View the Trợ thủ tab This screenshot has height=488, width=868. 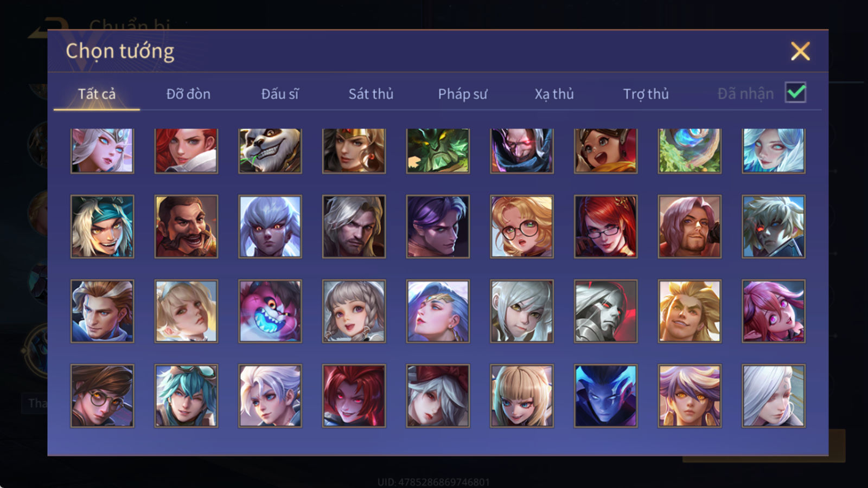[x=646, y=94]
